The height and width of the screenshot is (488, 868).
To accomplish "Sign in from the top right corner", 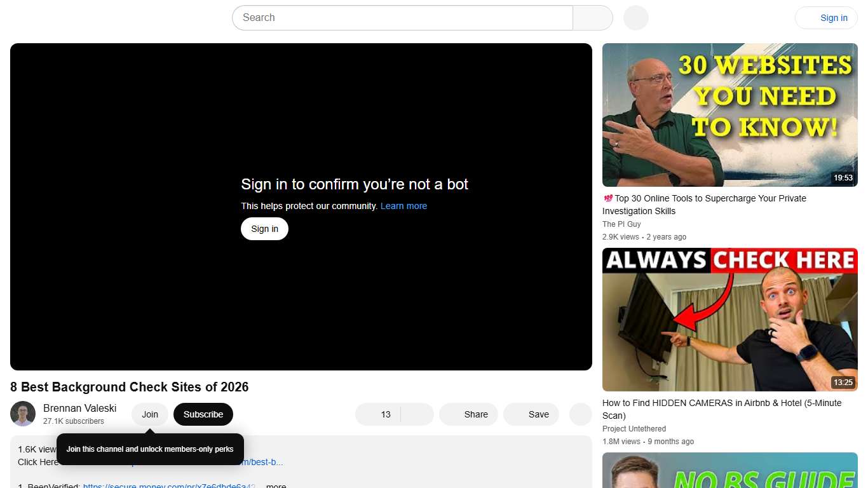I will click(x=834, y=17).
